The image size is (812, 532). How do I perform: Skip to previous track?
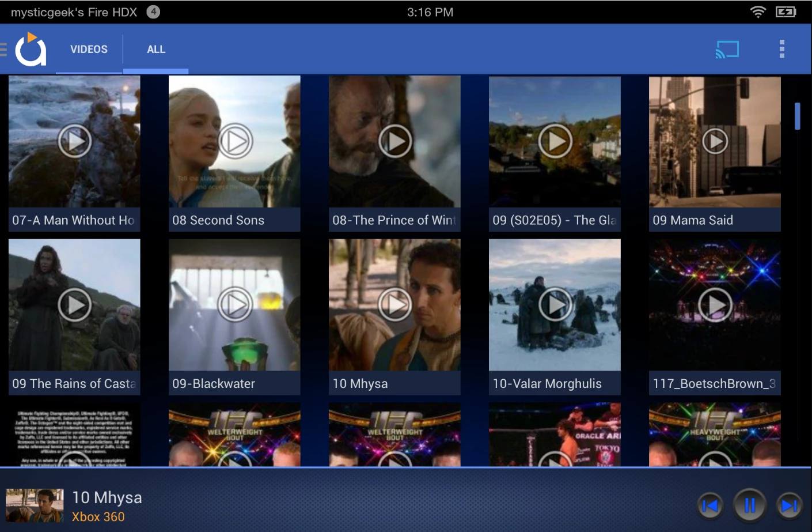coord(710,505)
